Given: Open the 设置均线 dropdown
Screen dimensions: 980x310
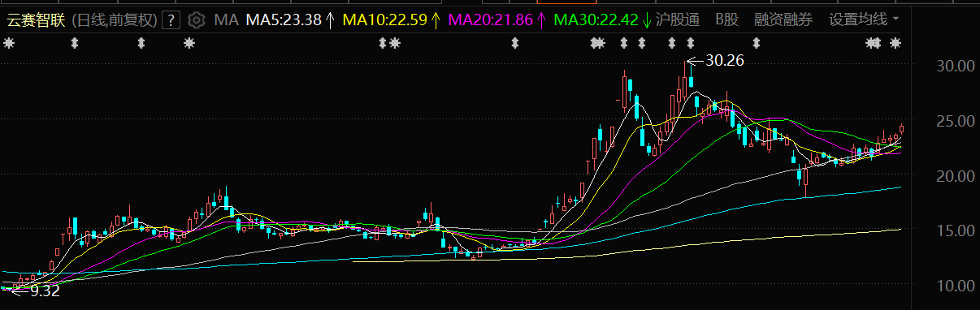Looking at the screenshot, I should coord(864,19).
